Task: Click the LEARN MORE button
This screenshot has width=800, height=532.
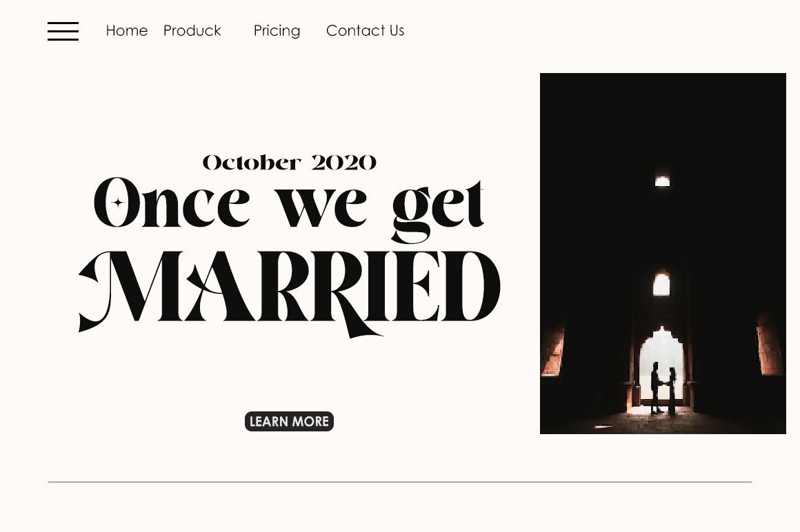Action: point(289,421)
